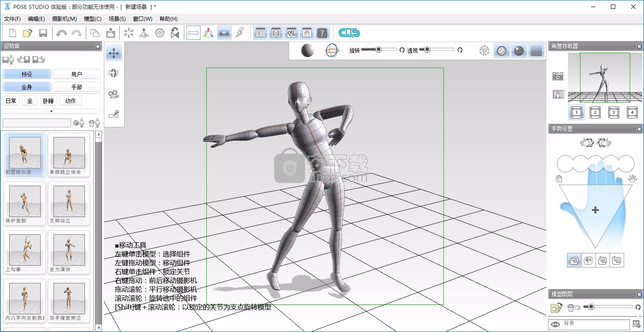Screen dimensions: 644x332
Task: Select the rotate component tool
Action: point(114,74)
